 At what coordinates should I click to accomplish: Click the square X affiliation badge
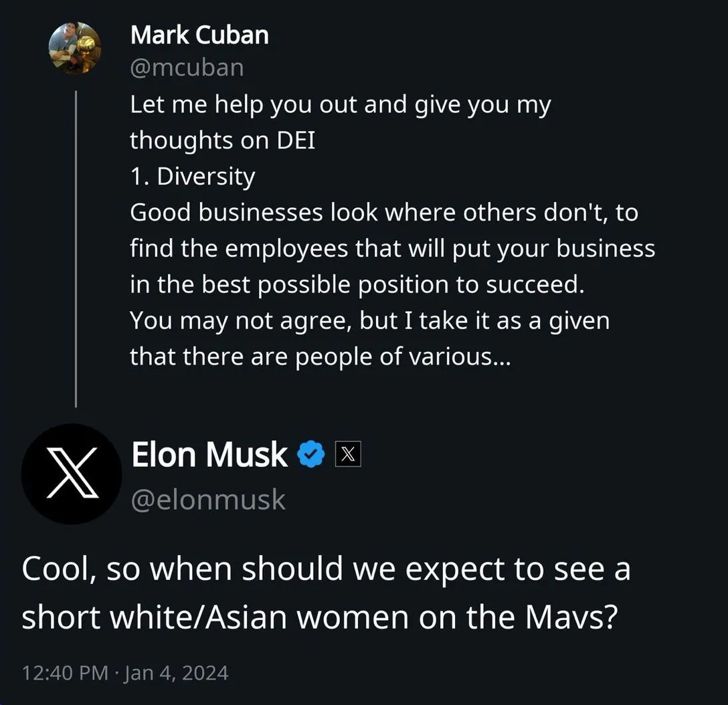point(347,455)
